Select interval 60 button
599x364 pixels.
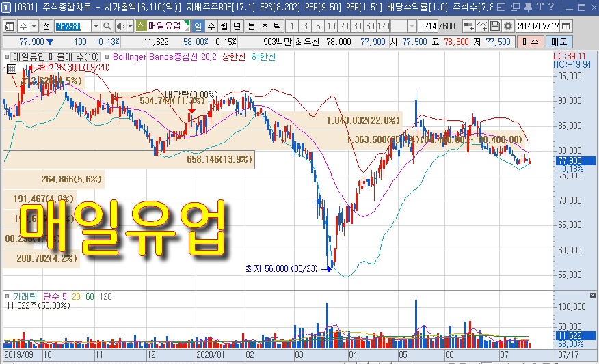(370, 27)
